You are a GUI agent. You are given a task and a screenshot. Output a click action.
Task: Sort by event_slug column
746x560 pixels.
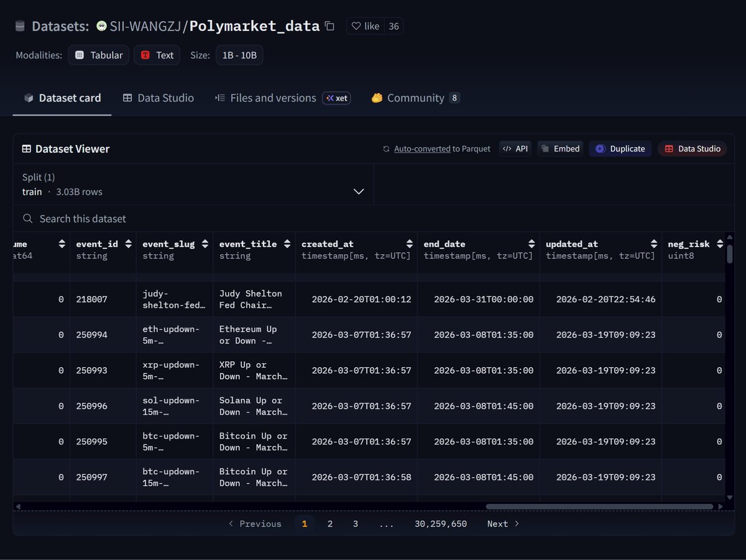(x=205, y=244)
